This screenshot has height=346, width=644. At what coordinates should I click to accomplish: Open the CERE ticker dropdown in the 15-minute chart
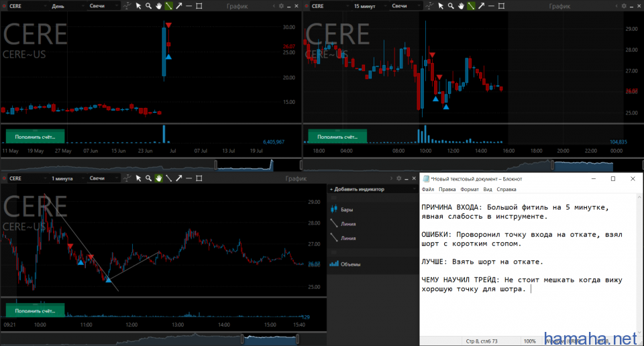(x=329, y=6)
